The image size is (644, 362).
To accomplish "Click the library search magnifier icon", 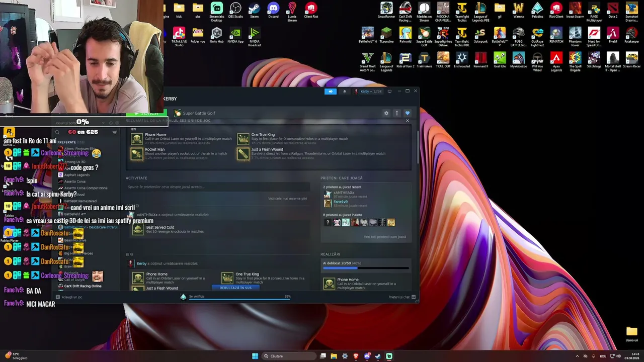I will coord(57,132).
